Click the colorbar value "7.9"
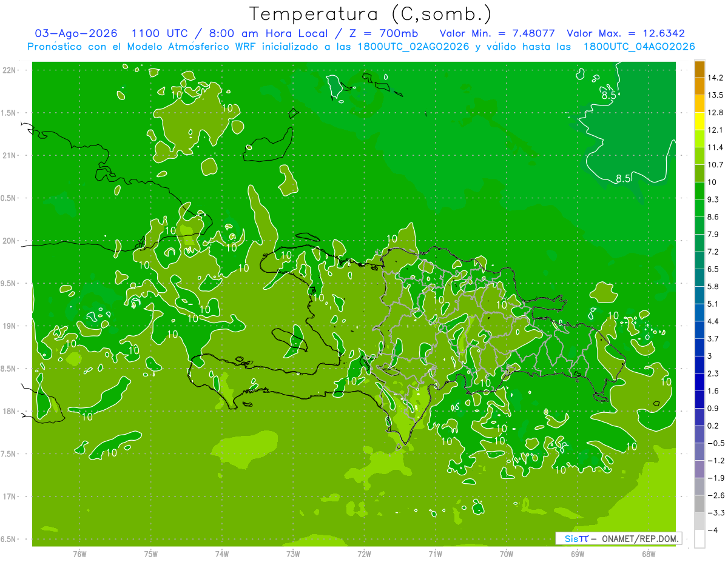728x562 pixels. click(713, 234)
